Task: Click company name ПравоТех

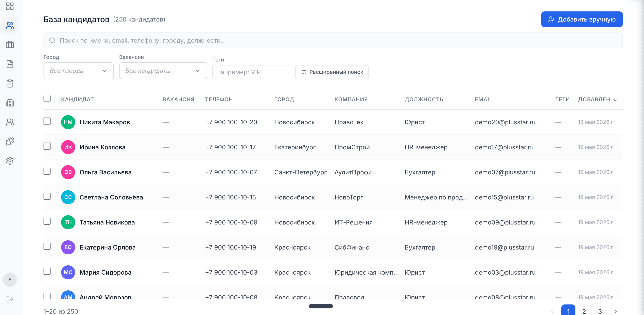Action: (x=349, y=122)
